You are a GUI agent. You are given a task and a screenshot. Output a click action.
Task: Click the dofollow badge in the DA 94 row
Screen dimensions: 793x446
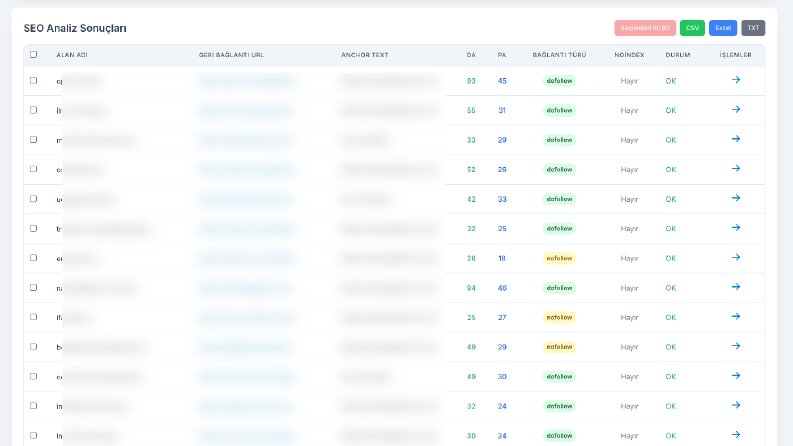pos(559,288)
